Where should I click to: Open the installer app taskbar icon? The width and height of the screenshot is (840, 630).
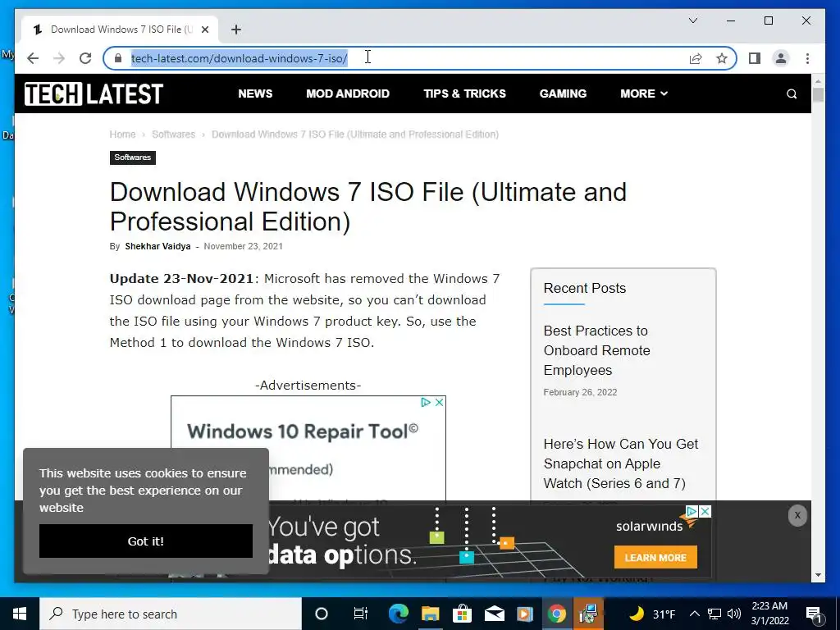pyautogui.click(x=588, y=614)
